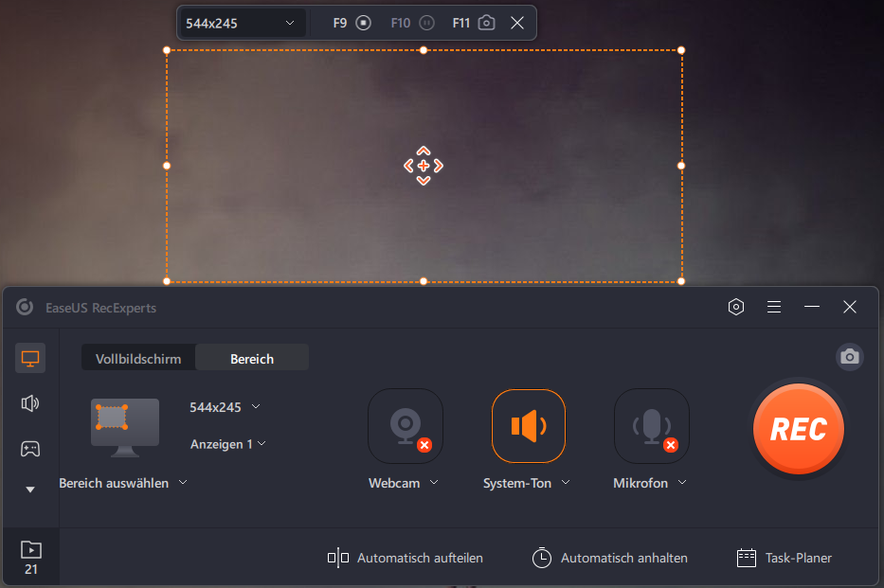Image resolution: width=884 pixels, height=588 pixels.
Task: Click the top-left selection corner handle
Action: click(x=167, y=50)
